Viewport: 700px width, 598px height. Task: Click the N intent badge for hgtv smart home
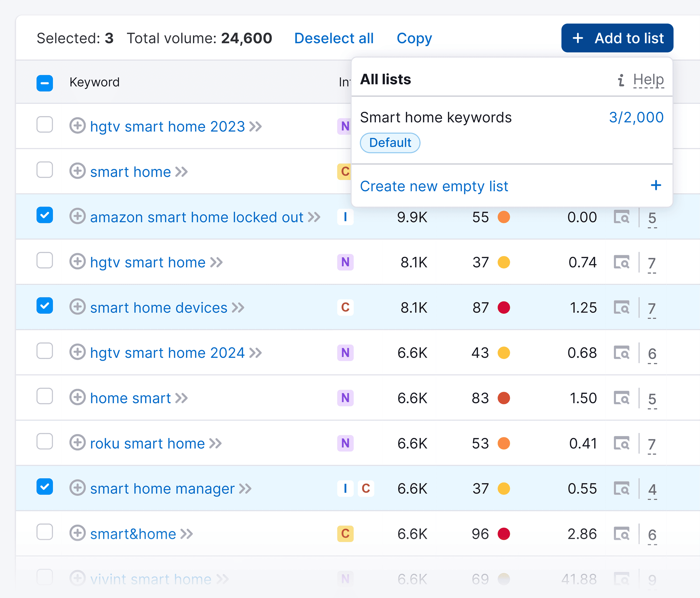tap(345, 262)
